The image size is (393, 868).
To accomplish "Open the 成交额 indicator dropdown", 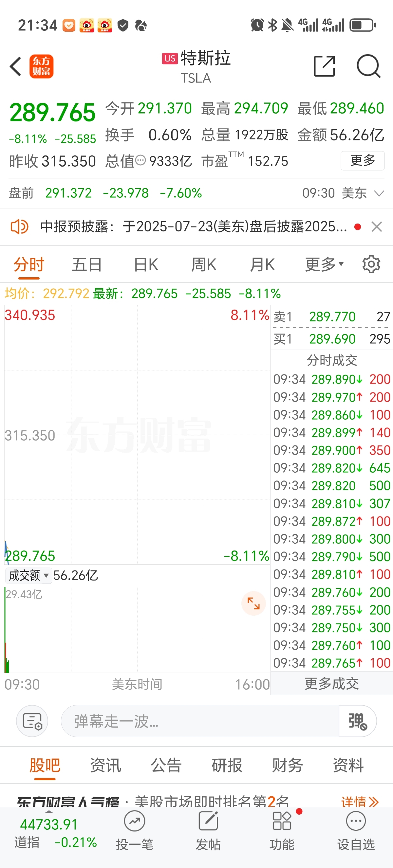I will 28,575.
